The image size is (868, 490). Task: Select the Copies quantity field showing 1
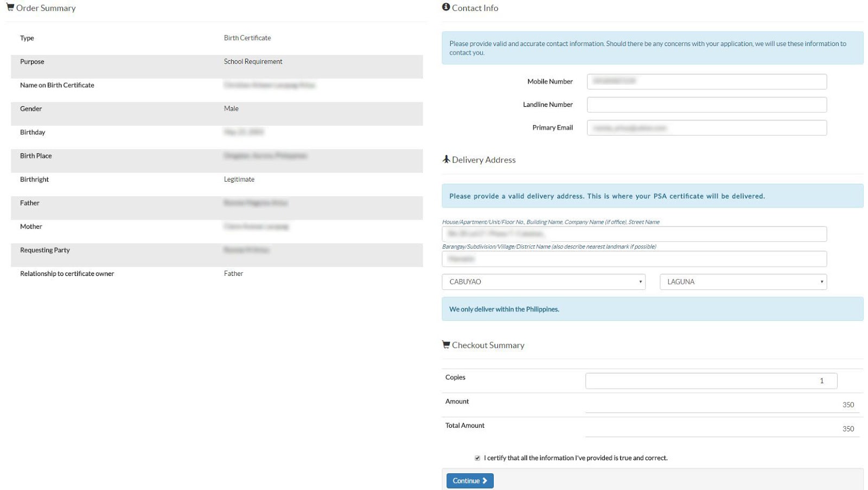711,380
